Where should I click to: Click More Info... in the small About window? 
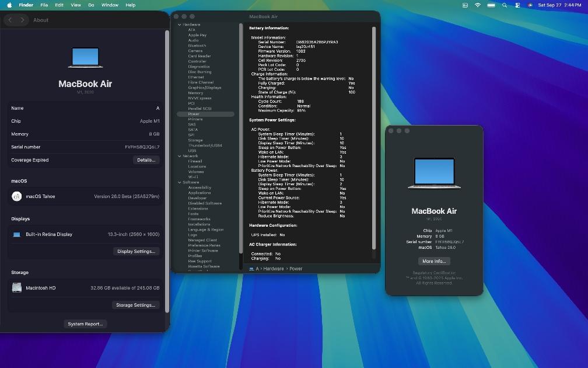434,261
